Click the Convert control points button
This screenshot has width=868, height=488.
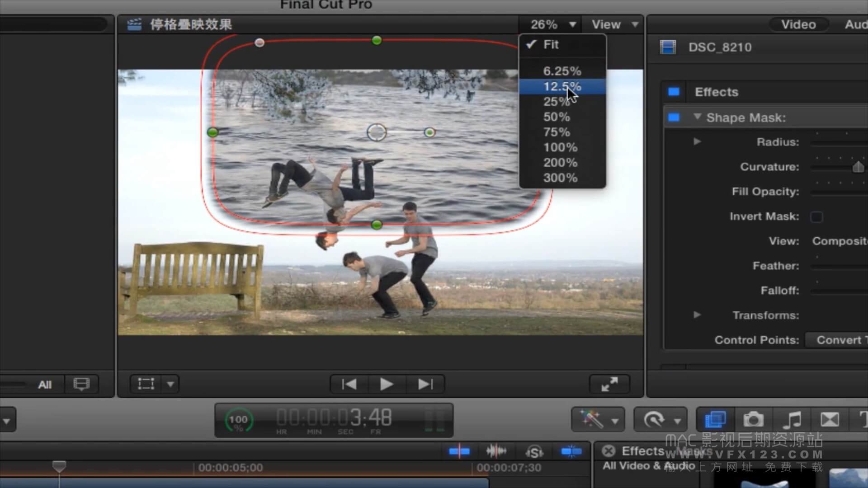tap(837, 340)
